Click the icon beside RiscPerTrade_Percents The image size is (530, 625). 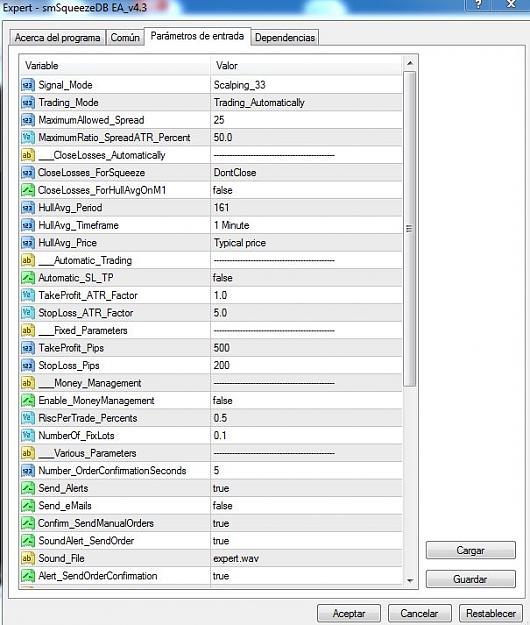pos(28,418)
